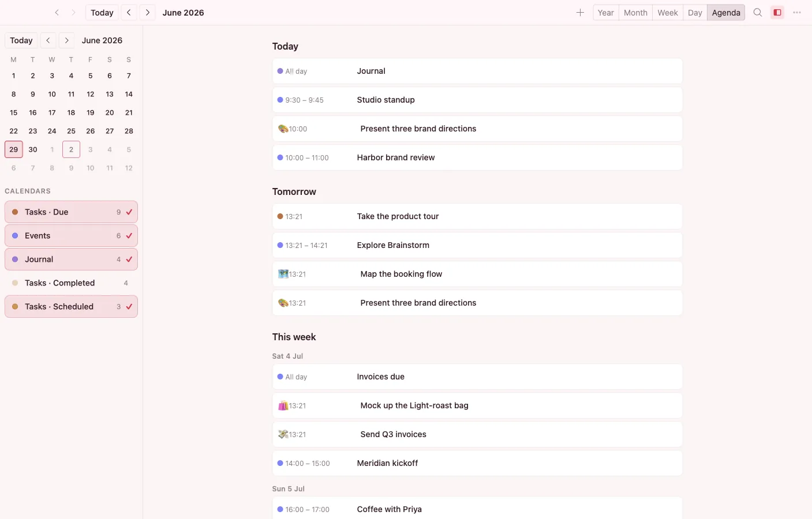Open the all-day Journal entry
The width and height of the screenshot is (812, 519).
[477, 71]
